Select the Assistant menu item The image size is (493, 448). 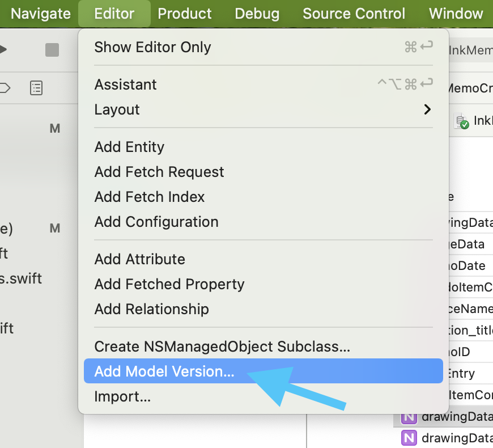pyautogui.click(x=263, y=84)
